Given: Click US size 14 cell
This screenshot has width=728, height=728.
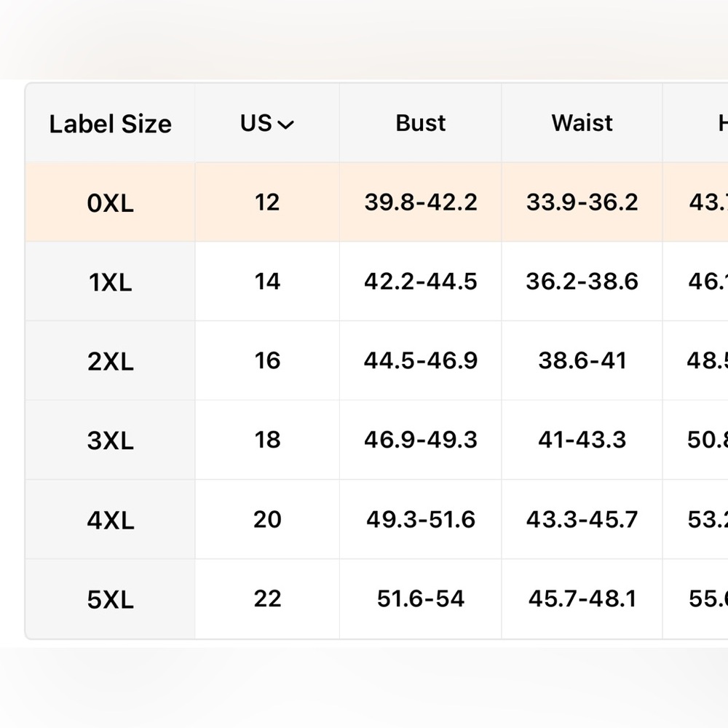Looking at the screenshot, I should coord(267,281).
